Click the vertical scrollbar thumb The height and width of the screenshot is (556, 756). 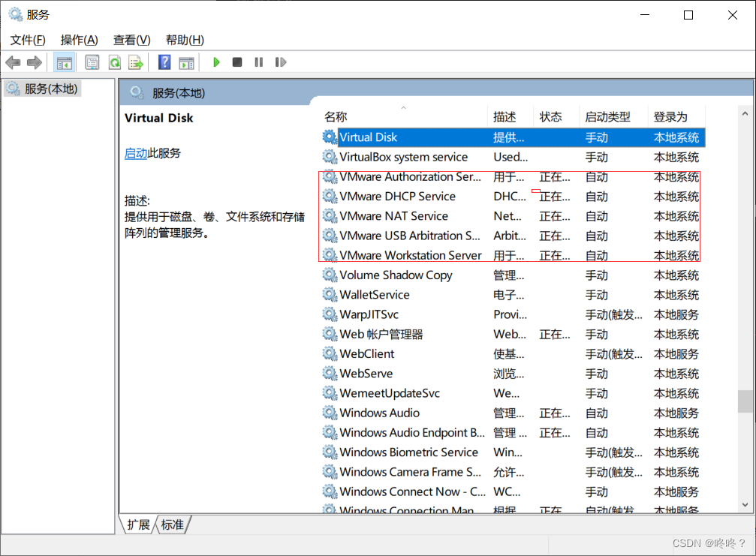[x=745, y=401]
